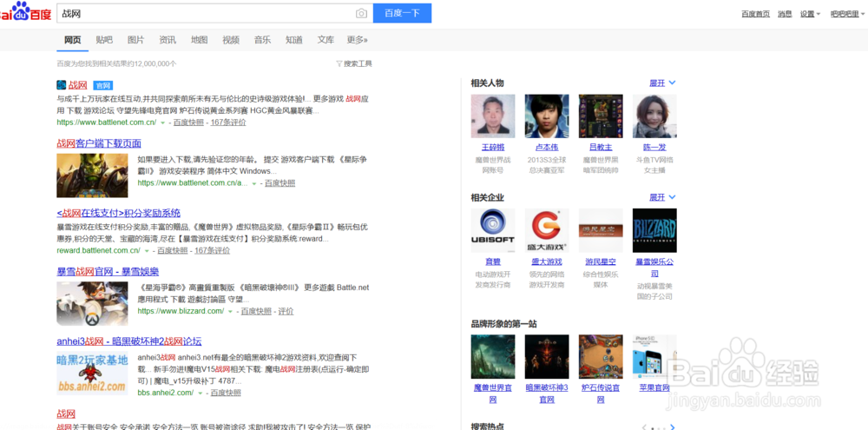Viewport: 868px width, 430px height.
Task: Open the 设置 dropdown
Action: click(x=810, y=14)
